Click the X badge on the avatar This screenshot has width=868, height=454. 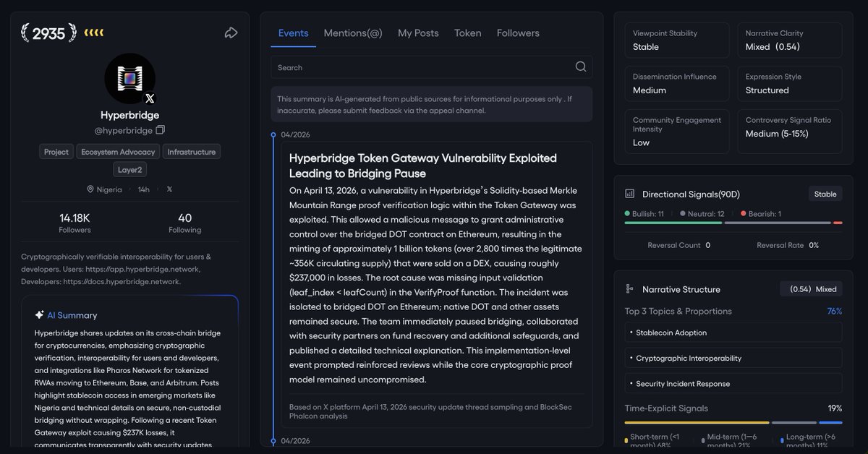(150, 98)
